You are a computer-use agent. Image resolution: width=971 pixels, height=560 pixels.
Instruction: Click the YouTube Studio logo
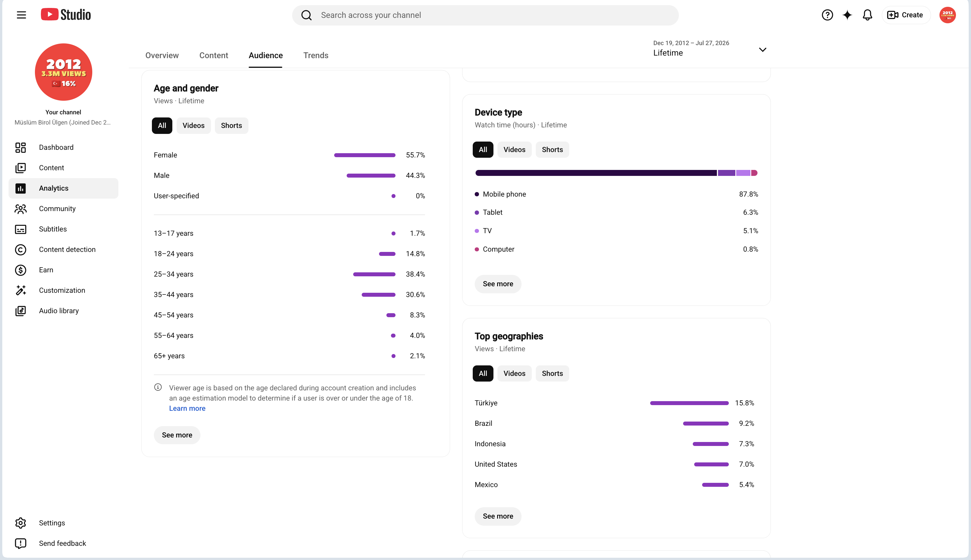66,15
